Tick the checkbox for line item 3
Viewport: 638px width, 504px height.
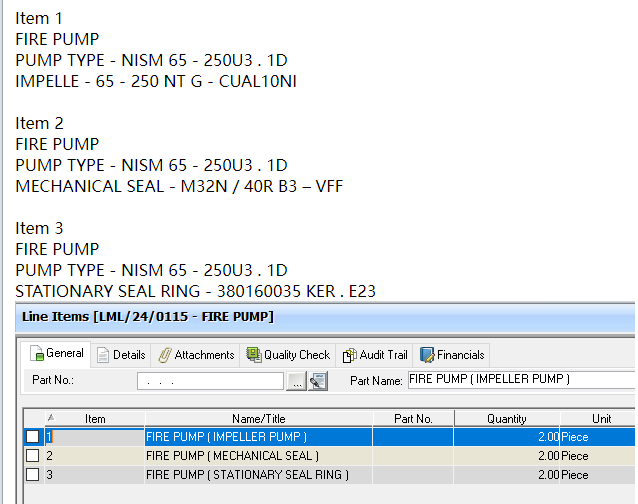[33, 475]
